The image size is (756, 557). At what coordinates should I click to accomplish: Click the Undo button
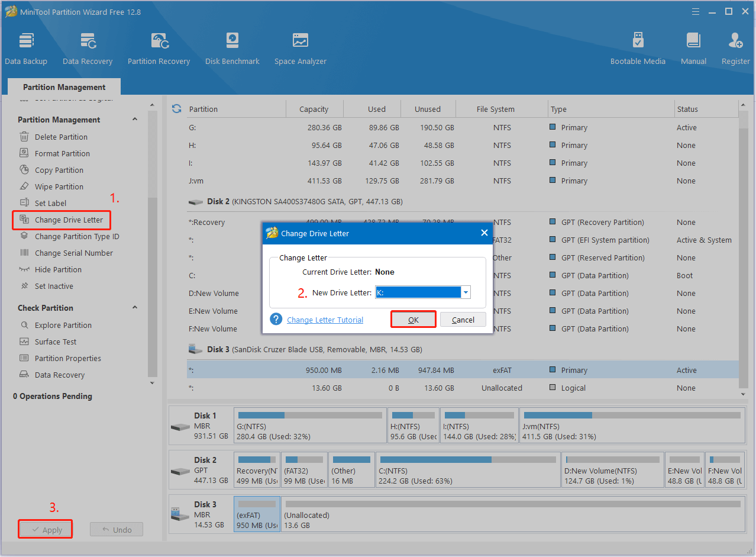[117, 530]
